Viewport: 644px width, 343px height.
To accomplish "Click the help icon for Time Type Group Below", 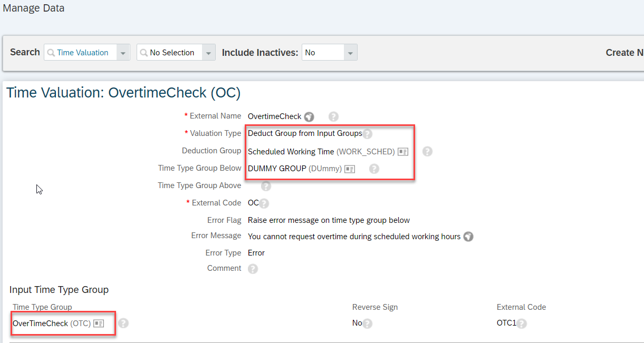I will click(x=374, y=169).
